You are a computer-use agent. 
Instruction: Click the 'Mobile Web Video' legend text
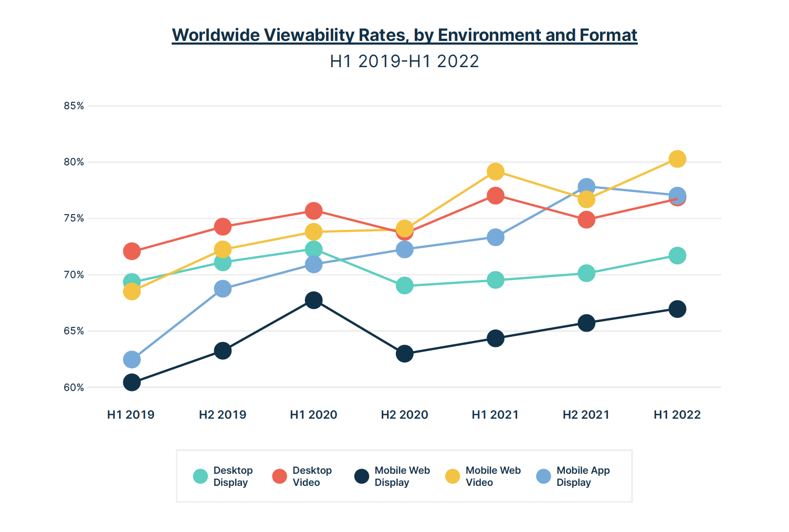tap(493, 476)
